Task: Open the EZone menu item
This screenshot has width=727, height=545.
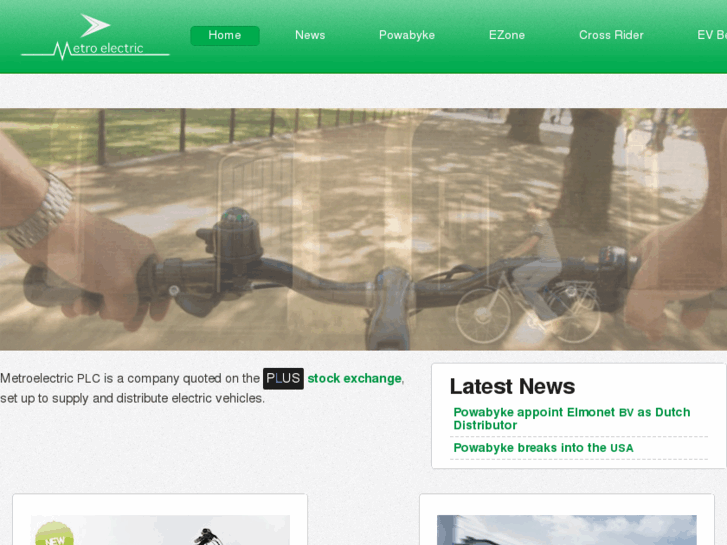Action: coord(507,35)
